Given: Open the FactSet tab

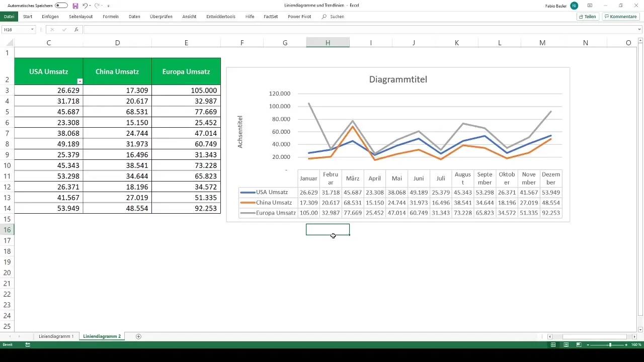Looking at the screenshot, I should coord(271,17).
